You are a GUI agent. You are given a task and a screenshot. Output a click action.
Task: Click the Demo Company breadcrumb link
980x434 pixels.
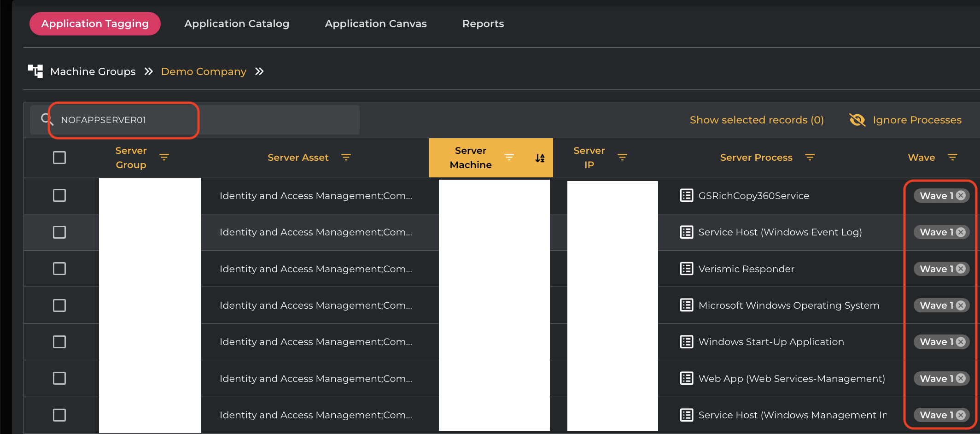204,71
